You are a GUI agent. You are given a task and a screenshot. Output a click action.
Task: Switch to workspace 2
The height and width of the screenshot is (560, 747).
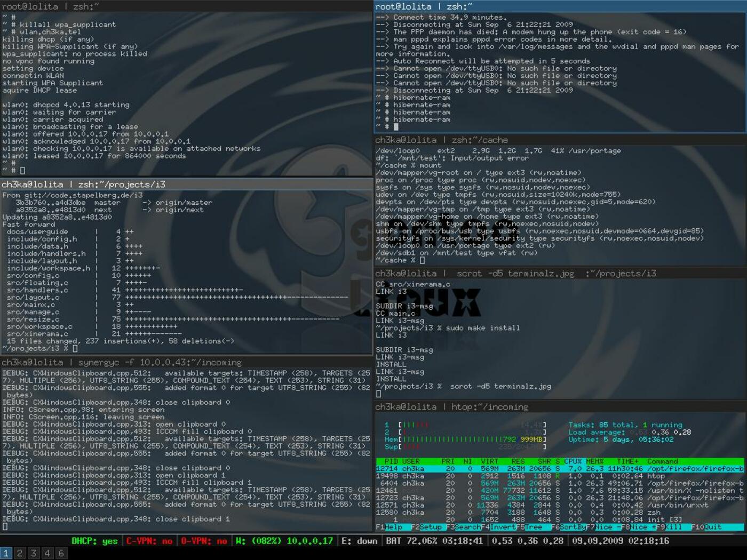(x=19, y=554)
